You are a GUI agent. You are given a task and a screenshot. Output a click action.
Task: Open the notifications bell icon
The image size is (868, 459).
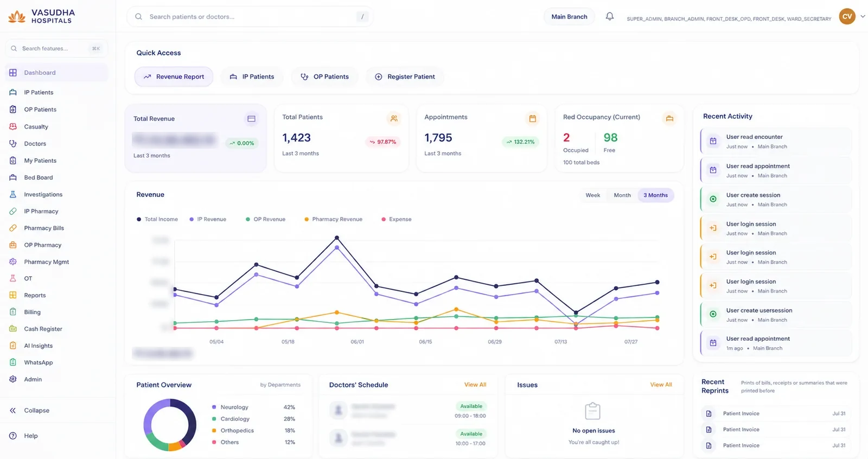point(610,16)
